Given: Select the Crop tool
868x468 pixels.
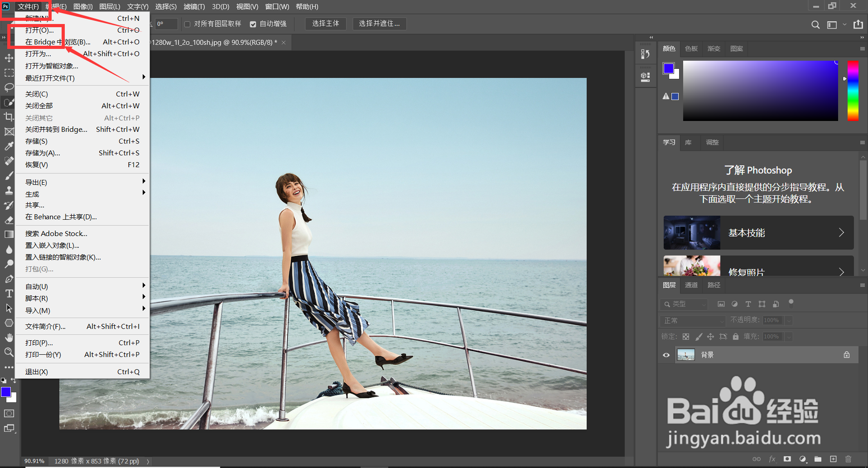Looking at the screenshot, I should click(9, 117).
